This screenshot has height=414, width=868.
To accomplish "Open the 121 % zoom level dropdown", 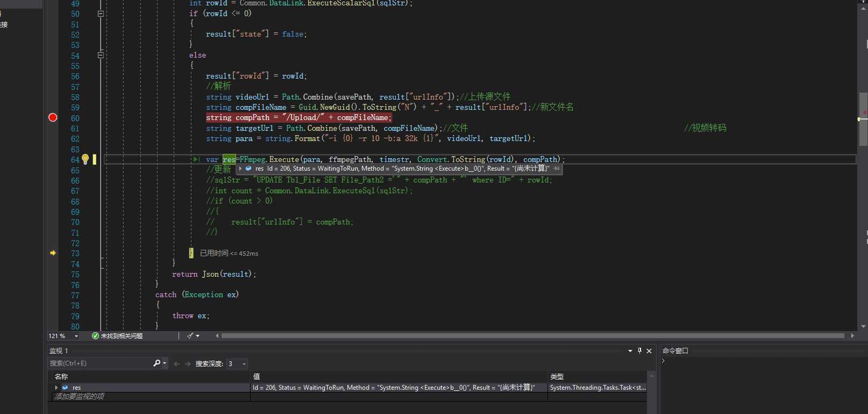I will [76, 336].
